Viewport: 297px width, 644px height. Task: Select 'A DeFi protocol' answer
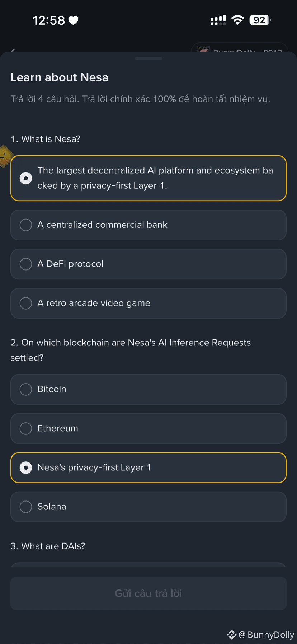tap(148, 264)
